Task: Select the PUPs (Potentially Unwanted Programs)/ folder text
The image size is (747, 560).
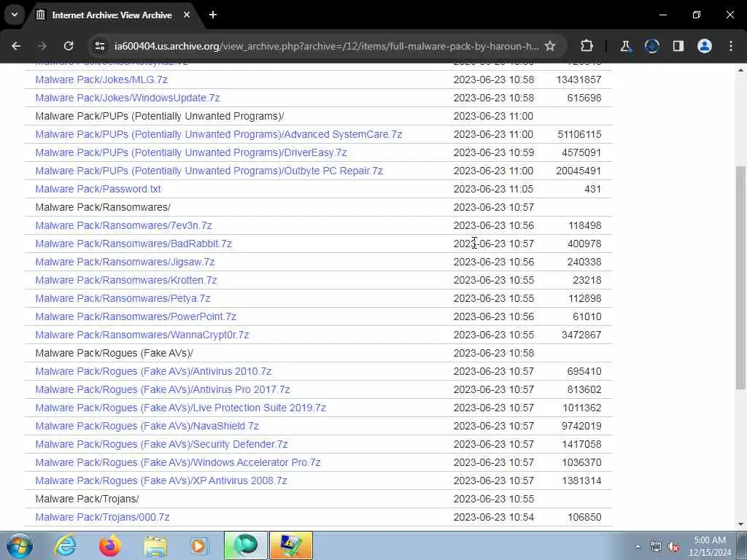Action: pos(160,116)
